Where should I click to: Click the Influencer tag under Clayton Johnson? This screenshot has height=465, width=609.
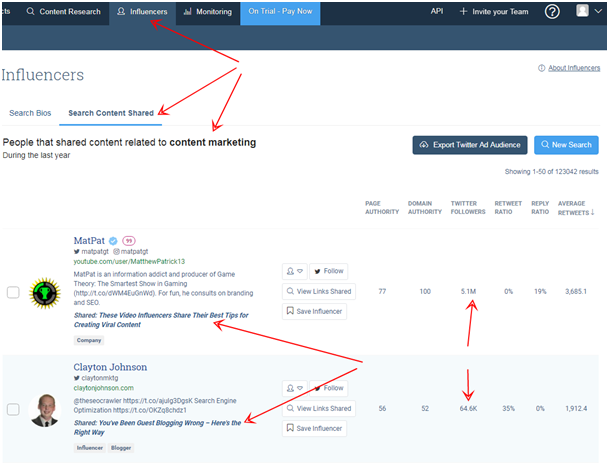[x=90, y=448]
